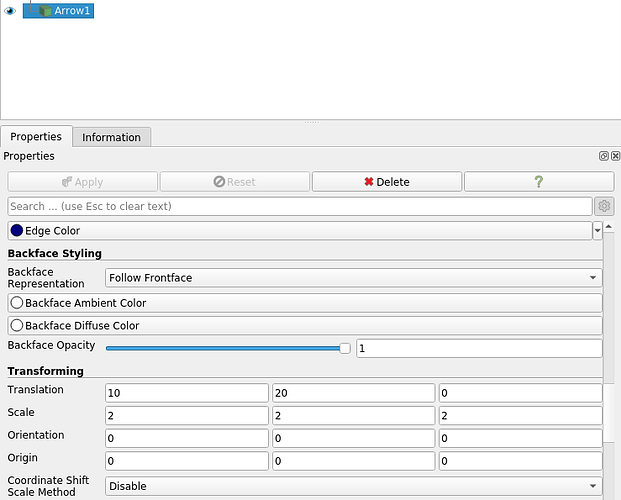This screenshot has height=500, width=621.
Task: Open the Edge Color picker
Action: (298, 231)
